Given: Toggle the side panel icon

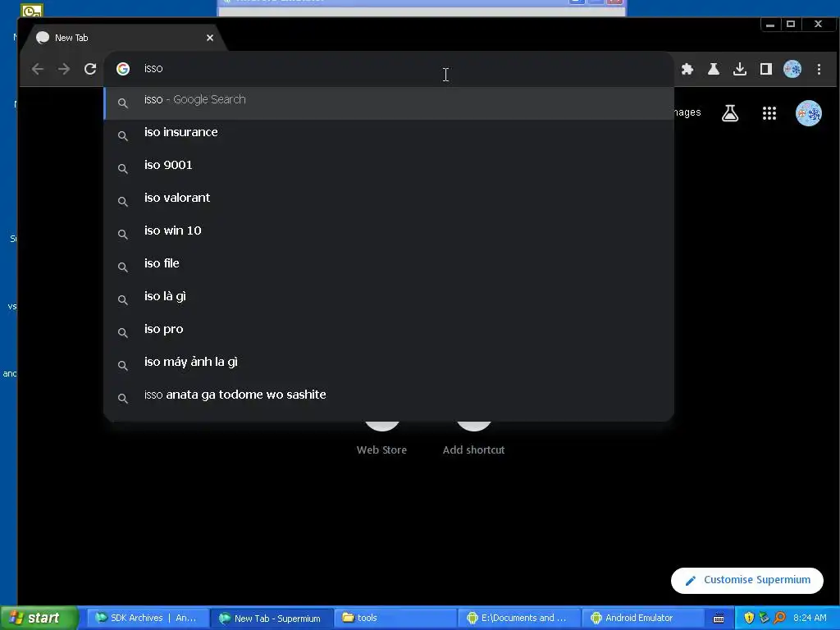Looking at the screenshot, I should pyautogui.click(x=766, y=69).
